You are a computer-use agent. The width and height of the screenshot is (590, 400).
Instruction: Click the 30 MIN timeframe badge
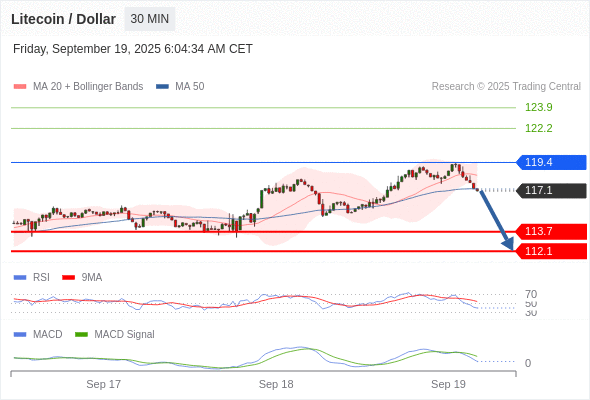coord(150,19)
